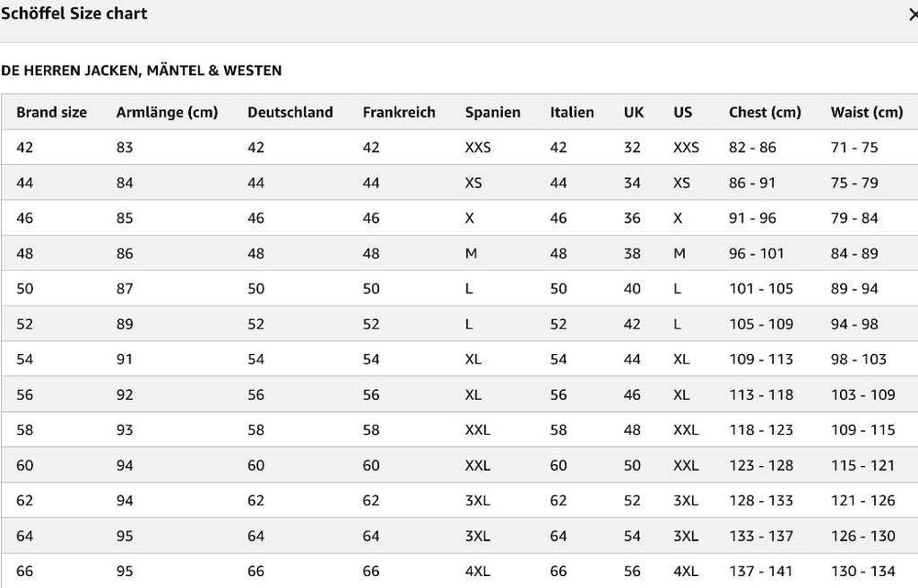This screenshot has width=918, height=588.
Task: Select the 137 - 141 chest cell
Action: pos(761,571)
